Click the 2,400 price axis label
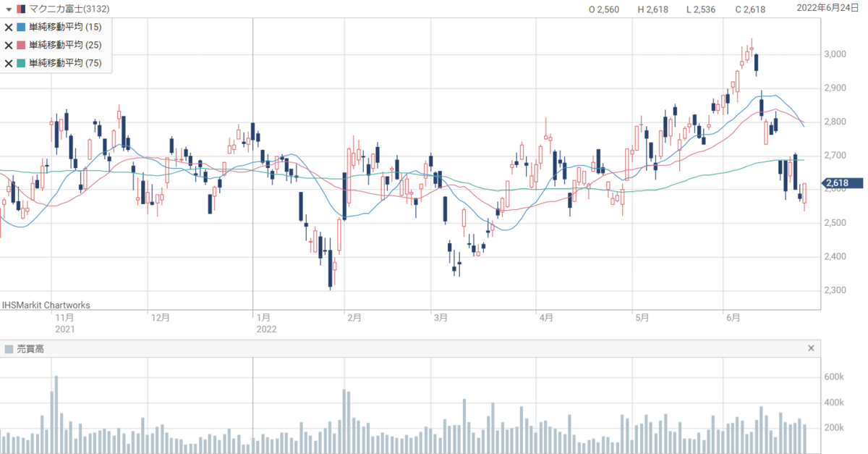 click(x=835, y=257)
